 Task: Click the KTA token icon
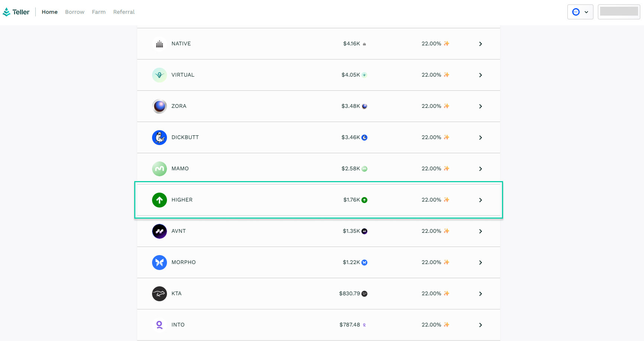tap(160, 294)
